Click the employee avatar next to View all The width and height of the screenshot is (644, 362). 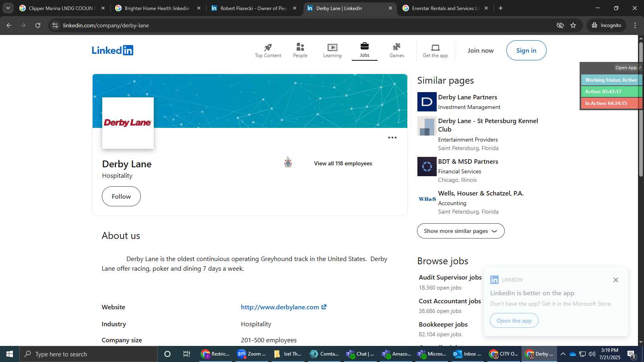[x=288, y=162]
